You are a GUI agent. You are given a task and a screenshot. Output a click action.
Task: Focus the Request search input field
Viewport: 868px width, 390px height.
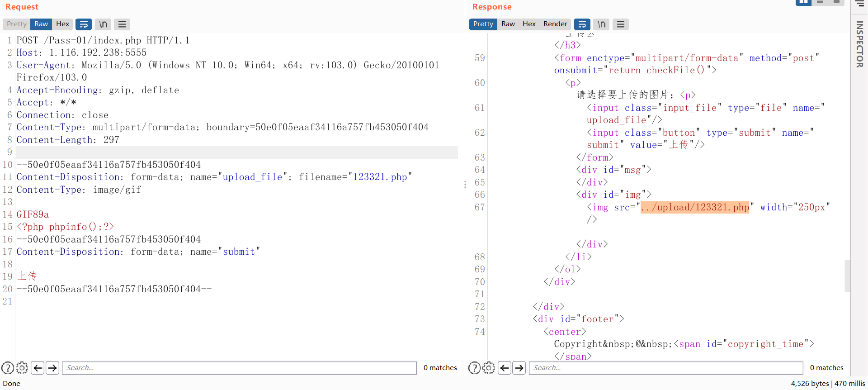point(239,368)
